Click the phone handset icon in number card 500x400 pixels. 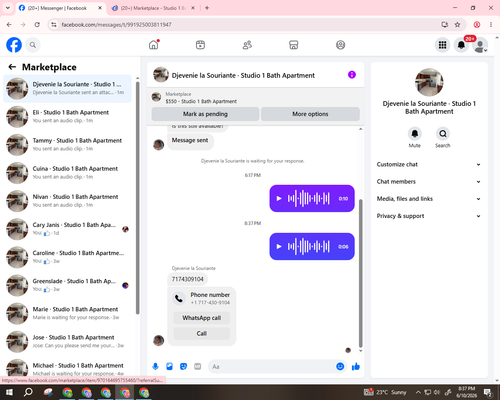tap(179, 298)
